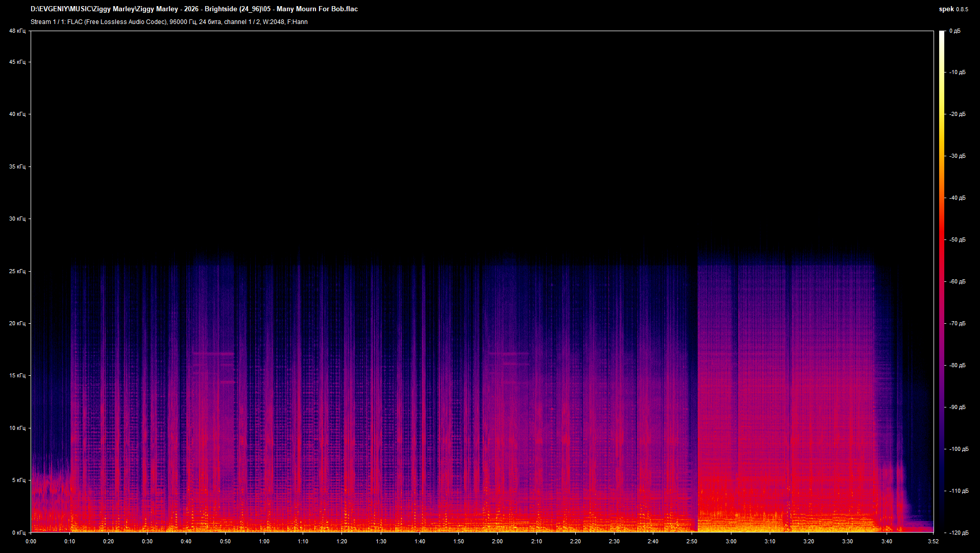Click the '45 кГц' frequency axis label

(17, 62)
